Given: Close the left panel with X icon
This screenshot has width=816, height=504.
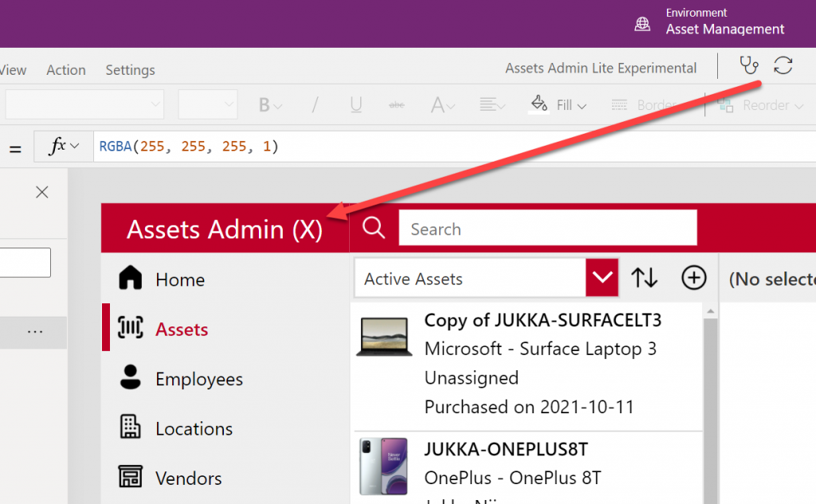Looking at the screenshot, I should click(42, 192).
